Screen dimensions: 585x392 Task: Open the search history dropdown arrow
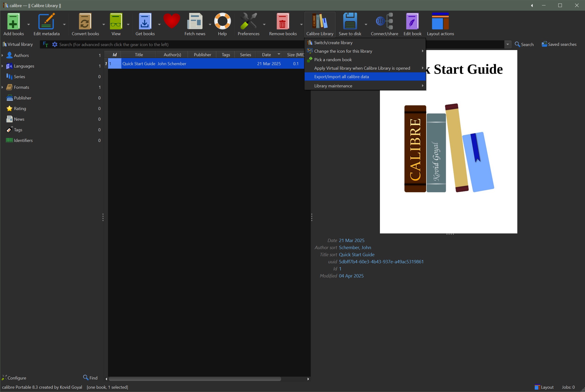pyautogui.click(x=508, y=44)
